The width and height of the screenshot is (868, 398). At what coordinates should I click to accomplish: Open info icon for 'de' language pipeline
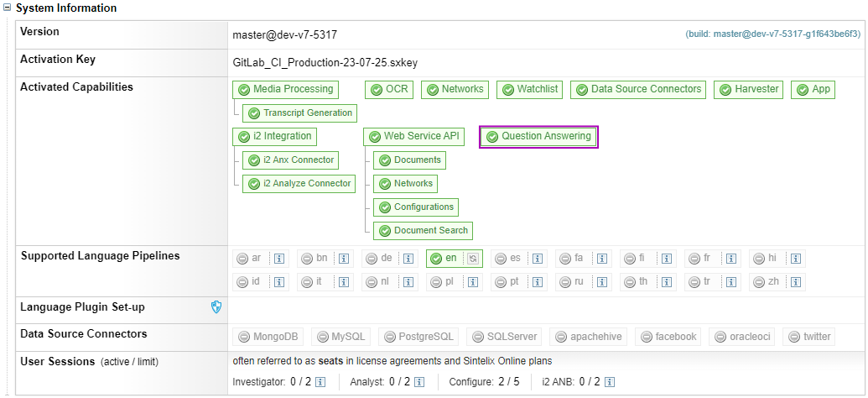point(409,259)
